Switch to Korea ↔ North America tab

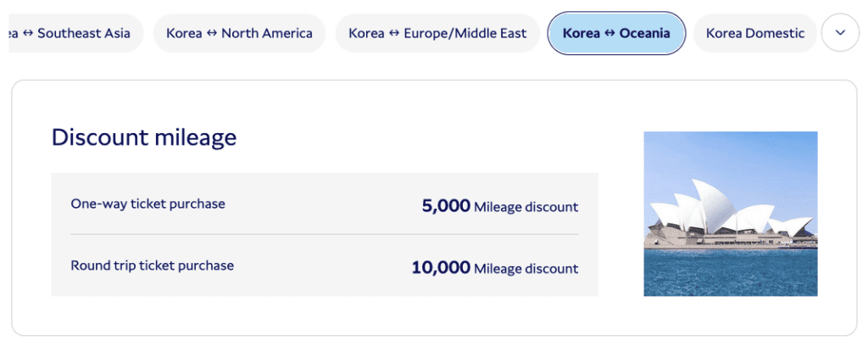tap(239, 34)
